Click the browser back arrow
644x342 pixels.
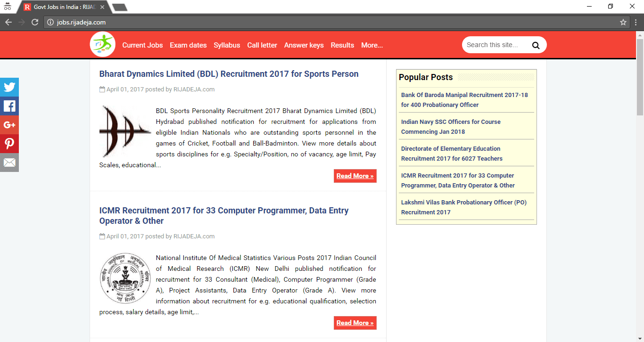[x=8, y=22]
